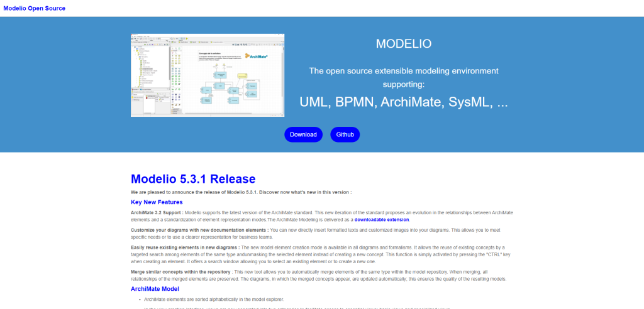The height and width of the screenshot is (309, 644).
Task: Open the Github button
Action: point(345,134)
